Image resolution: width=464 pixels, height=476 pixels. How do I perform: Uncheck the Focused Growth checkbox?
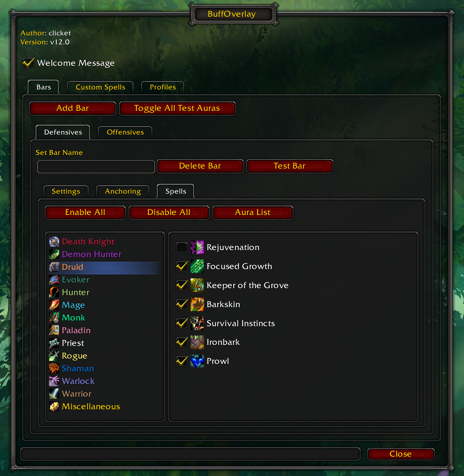tap(182, 266)
